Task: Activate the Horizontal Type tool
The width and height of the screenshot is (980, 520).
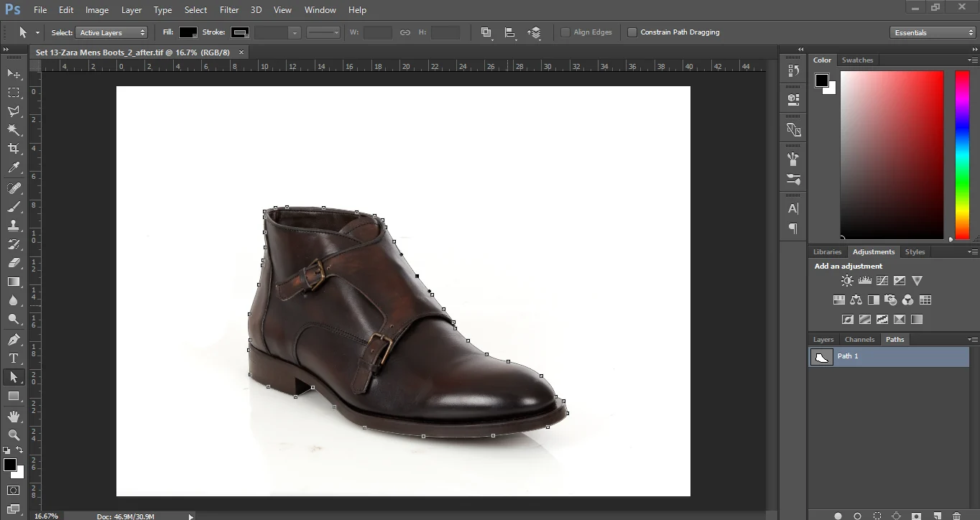Action: [14, 358]
